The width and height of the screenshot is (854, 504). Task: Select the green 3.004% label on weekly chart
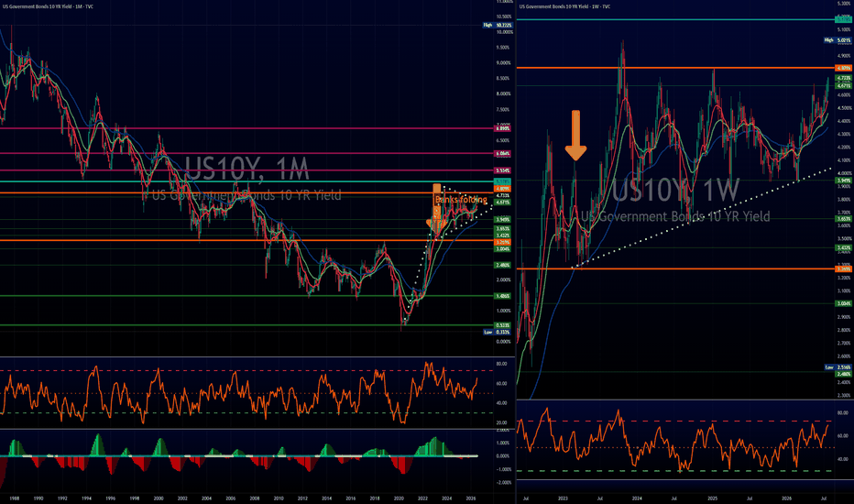coord(844,303)
